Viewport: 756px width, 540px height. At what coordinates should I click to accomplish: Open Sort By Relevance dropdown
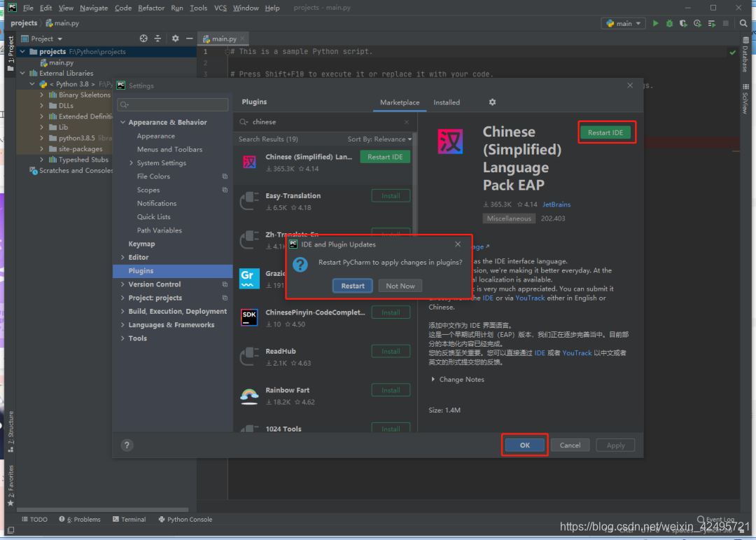click(x=380, y=139)
